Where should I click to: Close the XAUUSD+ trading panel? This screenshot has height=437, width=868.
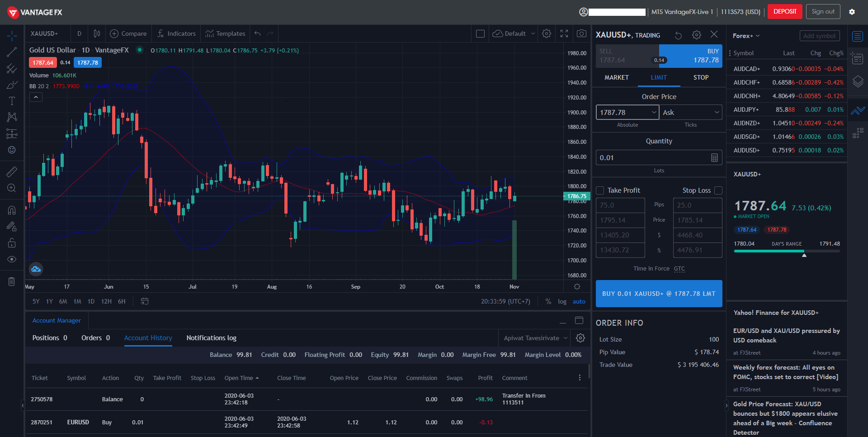tap(714, 34)
